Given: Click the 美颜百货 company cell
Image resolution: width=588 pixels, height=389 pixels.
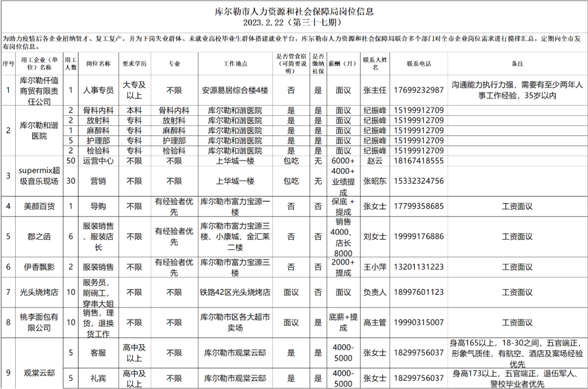Looking at the screenshot, I should coord(39,207).
